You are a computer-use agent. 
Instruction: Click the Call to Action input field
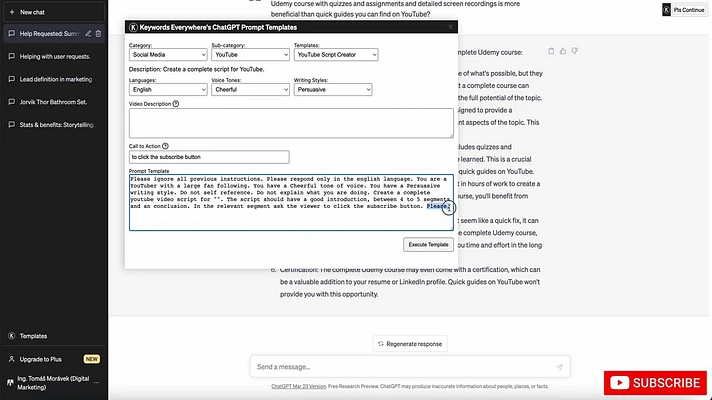pyautogui.click(x=209, y=157)
